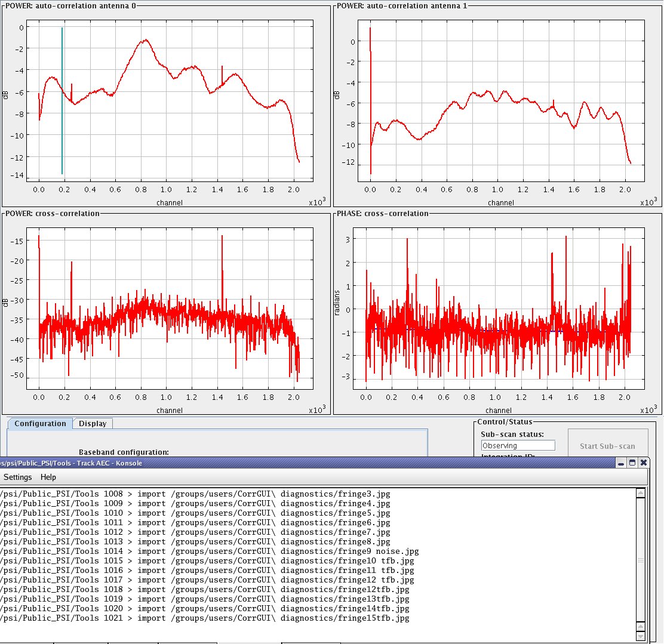The image size is (664, 644).
Task: Click terminal line 1018 importing fringe12tfb.jpg
Action: (x=205, y=589)
